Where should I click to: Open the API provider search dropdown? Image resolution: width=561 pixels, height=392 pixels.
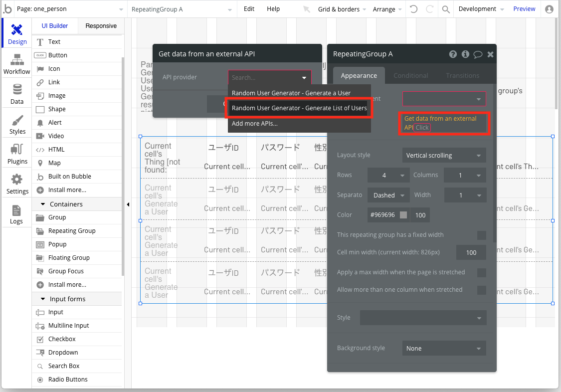[x=270, y=78]
